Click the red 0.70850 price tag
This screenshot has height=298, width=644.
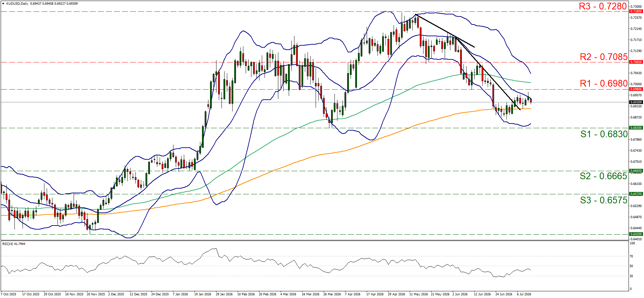click(636, 62)
